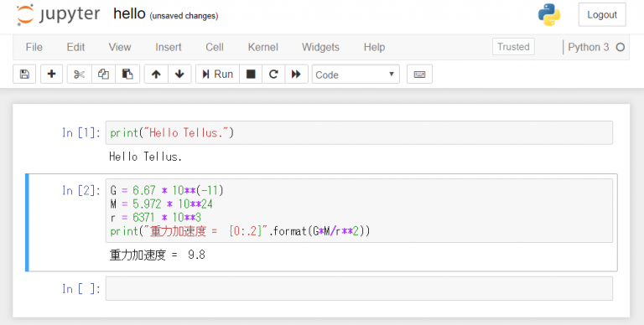
Task: Save notebook with the floppy disk icon
Action: tap(24, 75)
